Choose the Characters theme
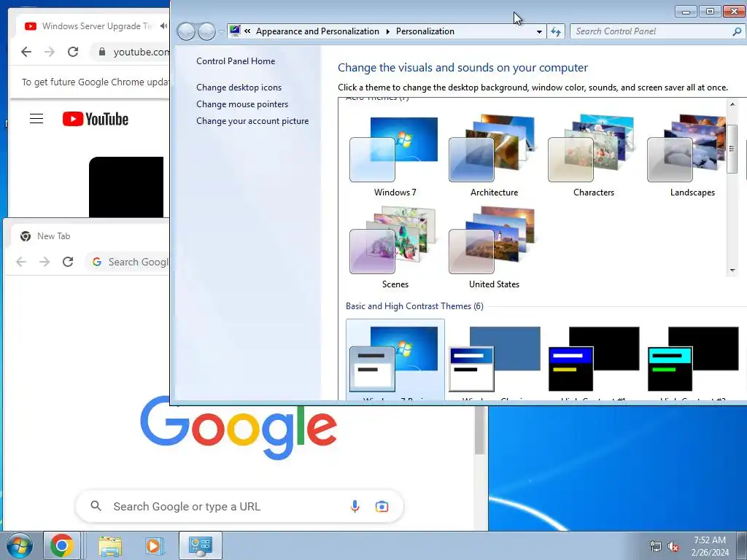The image size is (747, 560). [593, 156]
